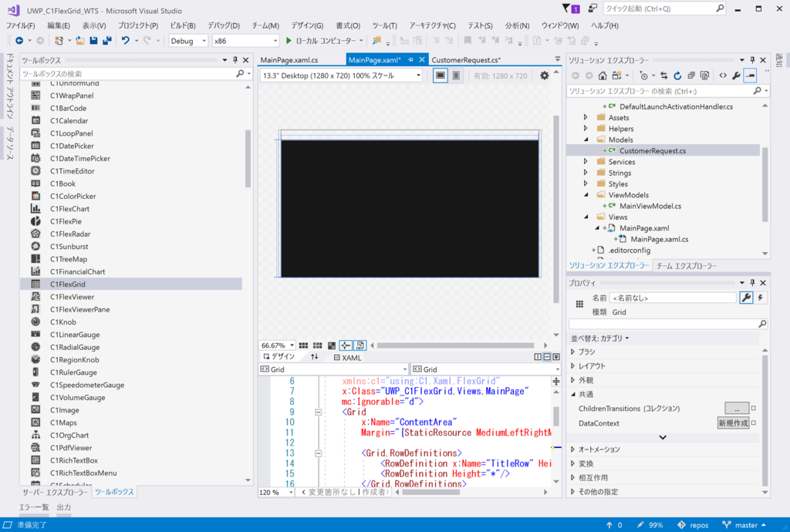Image resolution: width=790 pixels, height=532 pixels.
Task: Toggle artboard background checkered button
Action: point(332,345)
